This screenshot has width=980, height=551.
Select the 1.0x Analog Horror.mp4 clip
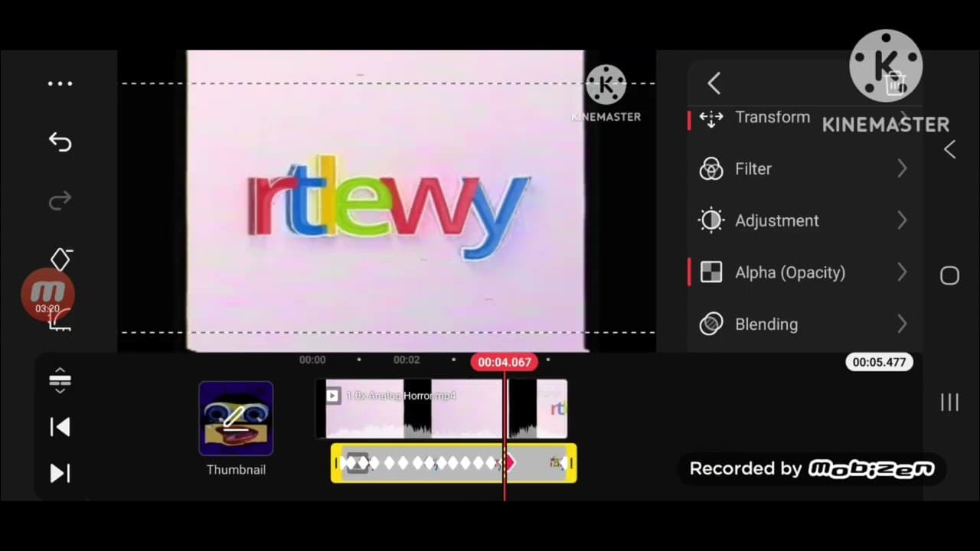[442, 409]
